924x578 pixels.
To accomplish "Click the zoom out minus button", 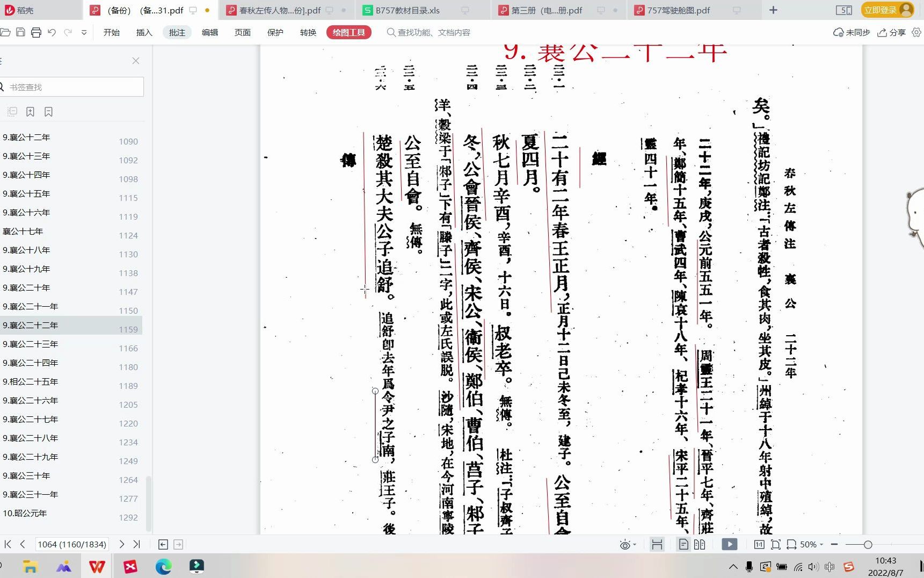I will point(834,544).
